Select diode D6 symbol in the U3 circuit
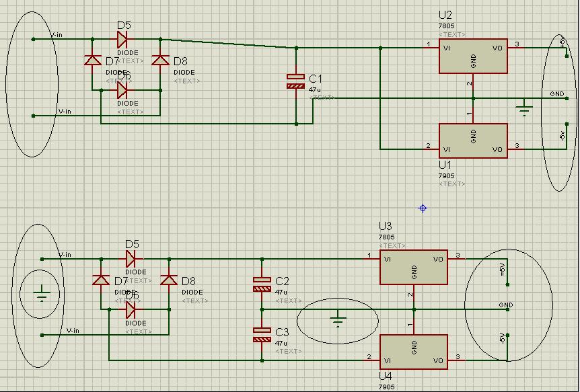 (131, 309)
